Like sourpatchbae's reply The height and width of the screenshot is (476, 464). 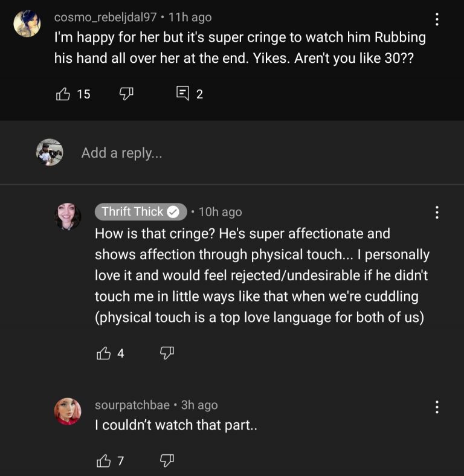point(103,461)
